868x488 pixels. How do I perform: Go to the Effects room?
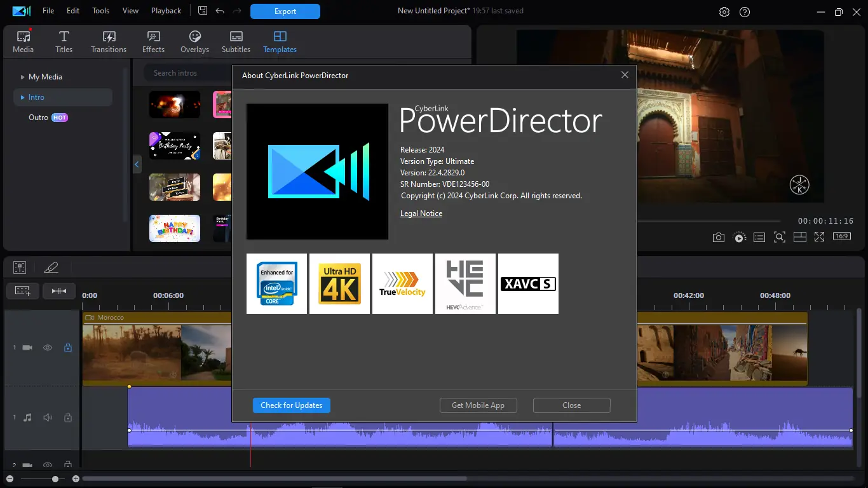(153, 42)
